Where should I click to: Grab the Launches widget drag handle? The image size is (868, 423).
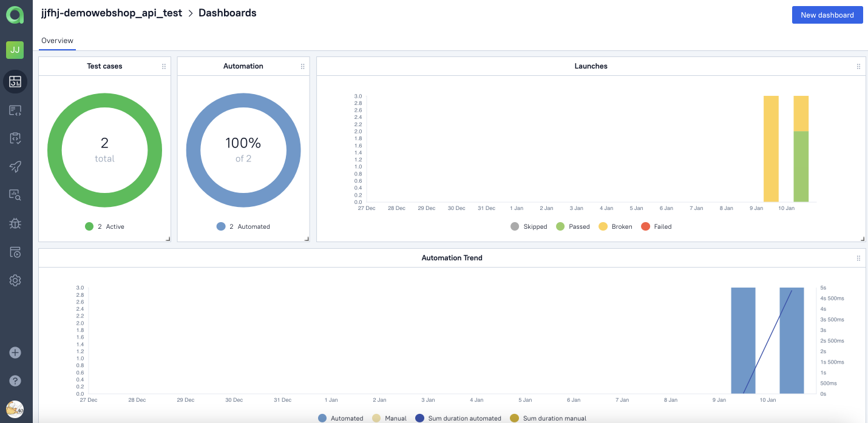click(858, 67)
